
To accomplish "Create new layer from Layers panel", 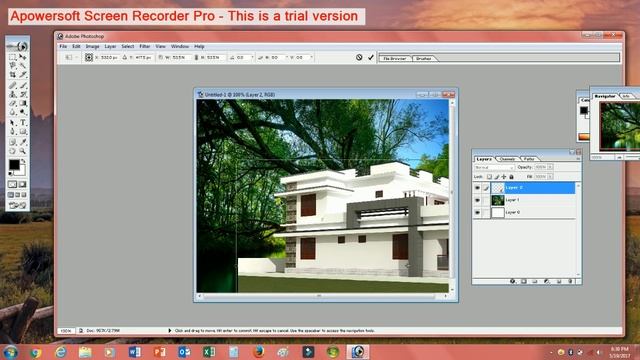I will click(559, 281).
